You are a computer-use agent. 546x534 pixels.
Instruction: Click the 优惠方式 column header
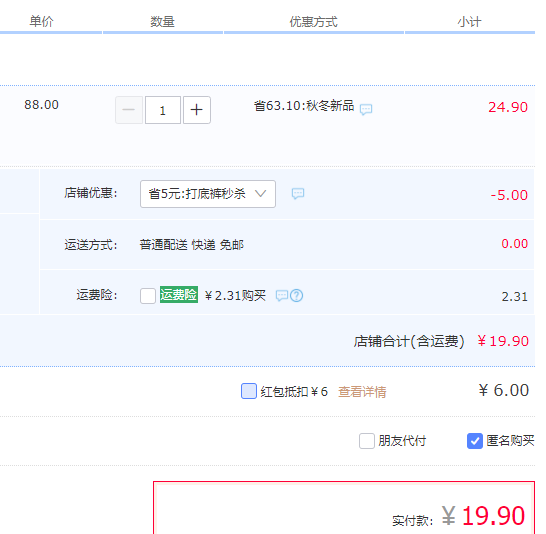[313, 22]
